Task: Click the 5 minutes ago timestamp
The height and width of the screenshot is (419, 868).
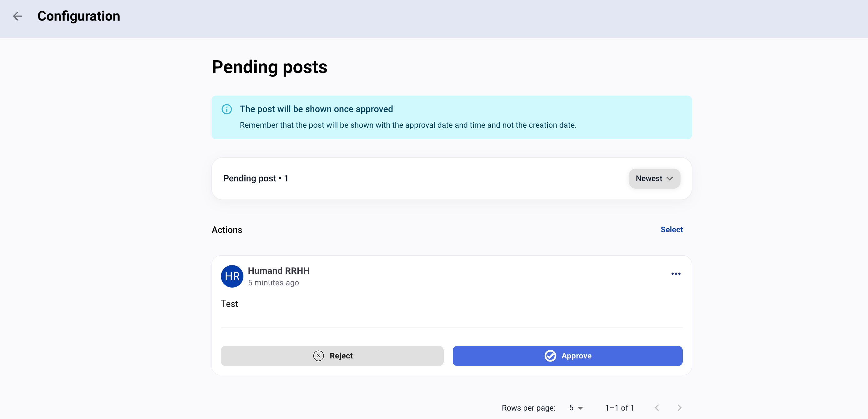Action: click(273, 283)
